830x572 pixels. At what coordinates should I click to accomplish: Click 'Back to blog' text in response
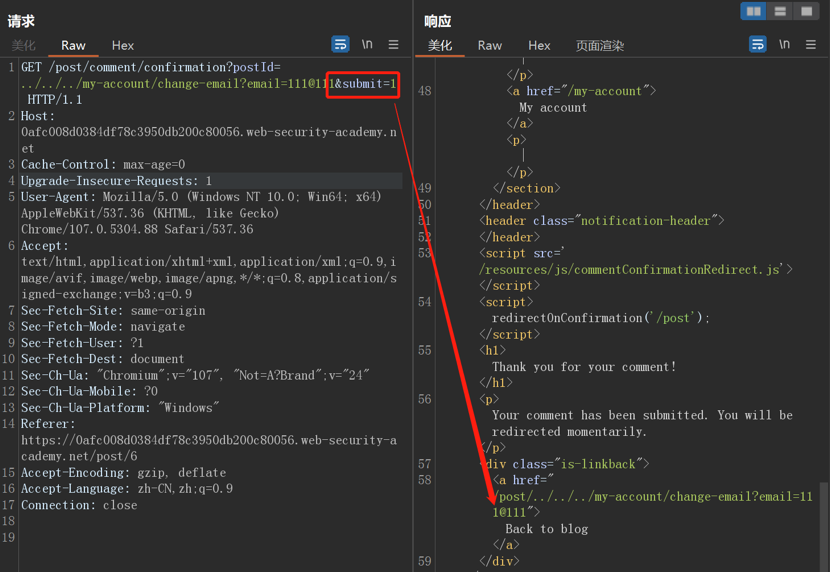pos(546,529)
